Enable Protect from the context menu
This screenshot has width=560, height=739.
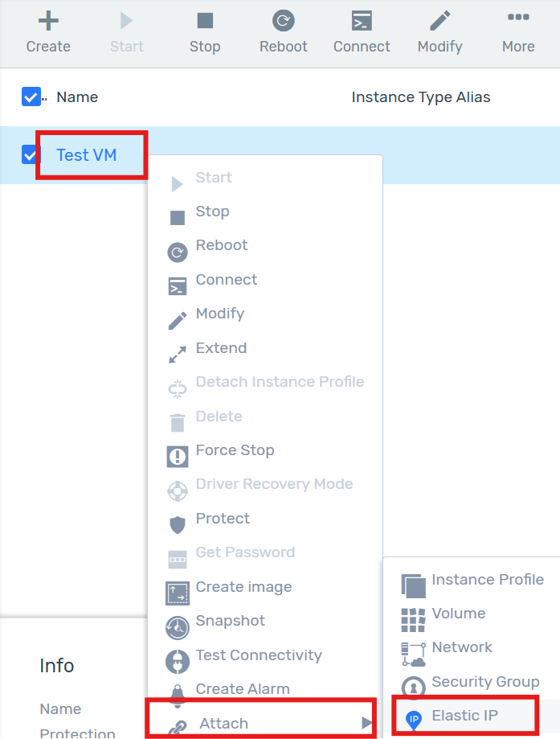point(214,518)
